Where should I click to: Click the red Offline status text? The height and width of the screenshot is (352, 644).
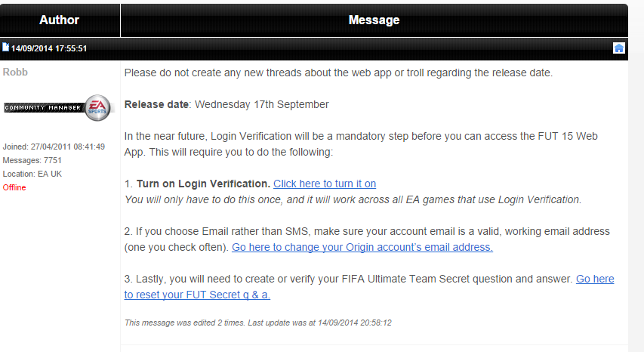tap(14, 187)
